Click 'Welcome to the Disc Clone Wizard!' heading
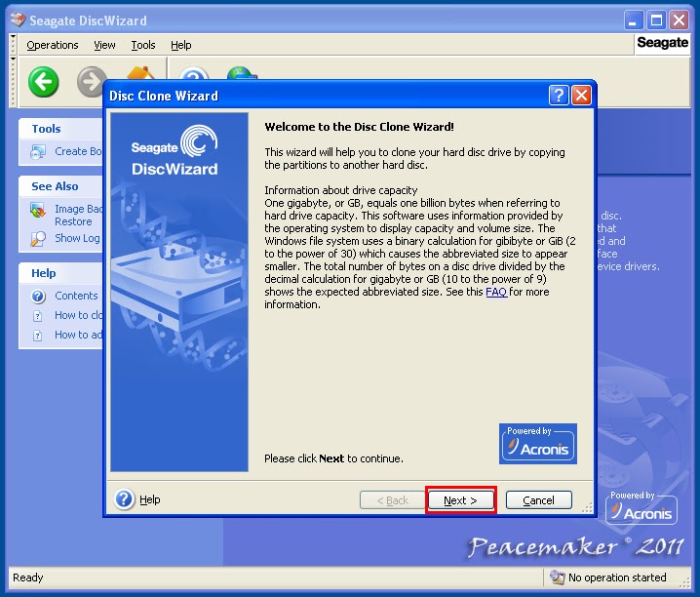 pyautogui.click(x=359, y=127)
